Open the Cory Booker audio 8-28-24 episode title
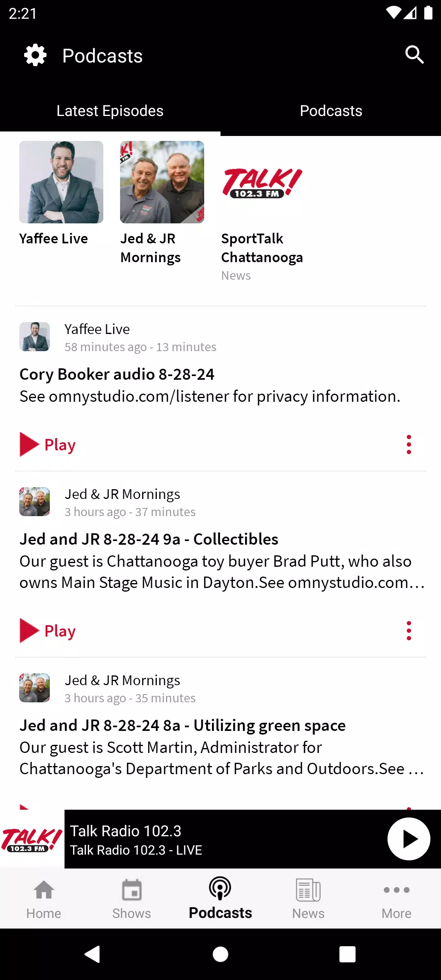Screen dimensions: 441x980 point(117,374)
